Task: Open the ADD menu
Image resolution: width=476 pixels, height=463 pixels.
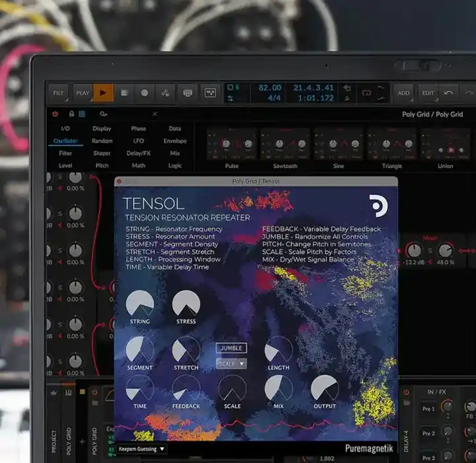Action: tap(403, 93)
